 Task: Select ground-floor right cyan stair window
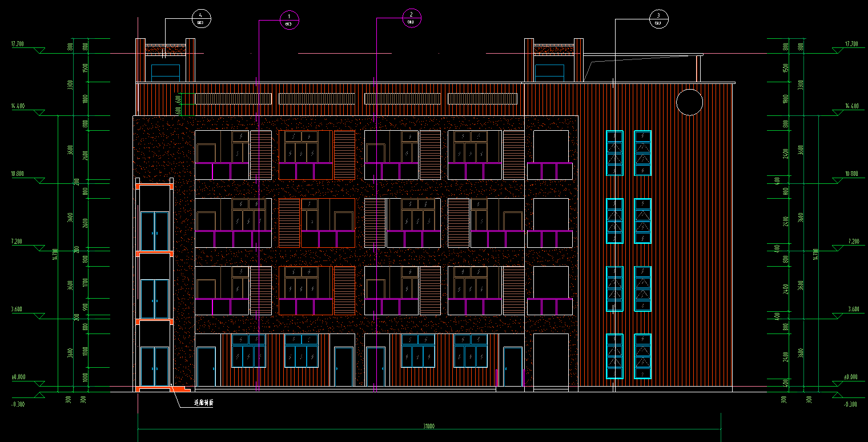point(643,356)
